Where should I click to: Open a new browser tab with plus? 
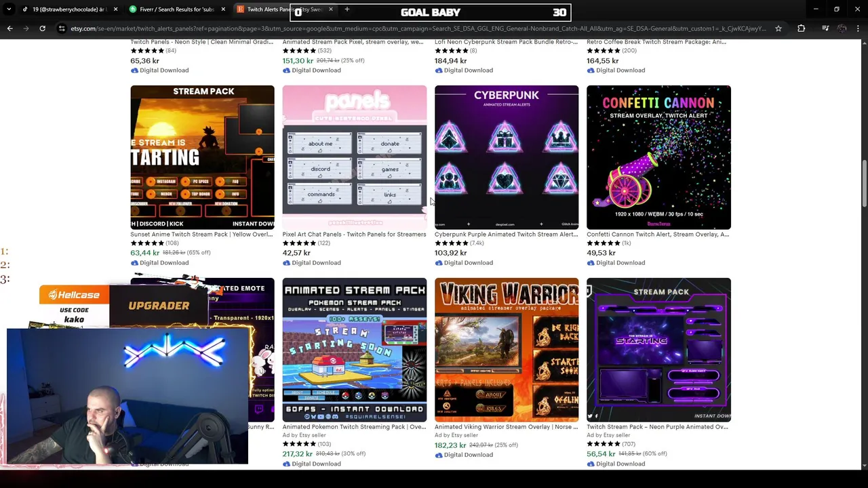coord(347,9)
